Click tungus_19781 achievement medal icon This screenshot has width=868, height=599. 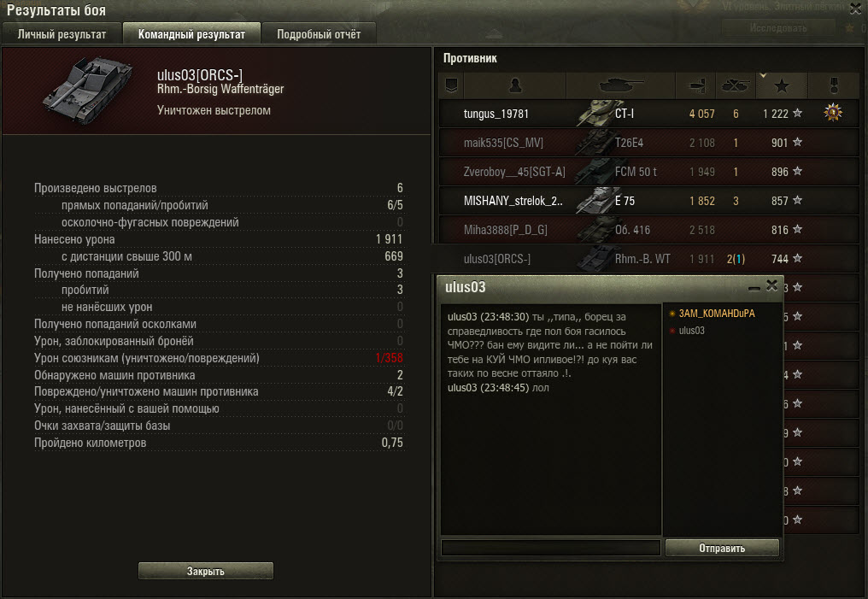coord(833,113)
